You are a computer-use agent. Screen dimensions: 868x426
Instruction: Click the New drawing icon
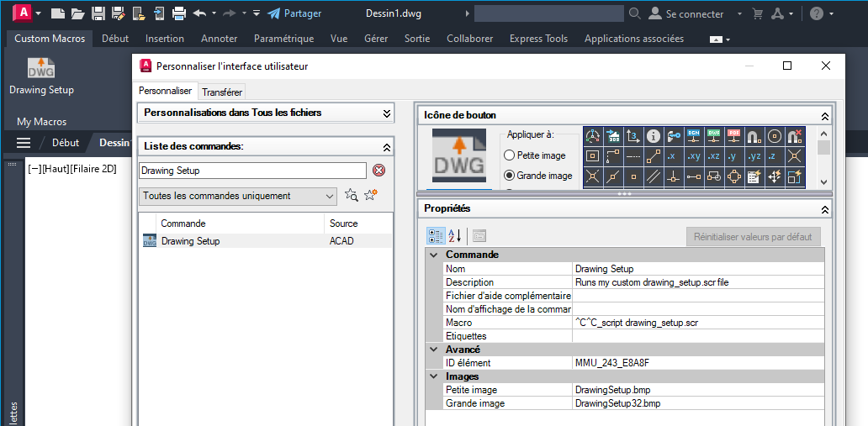58,13
